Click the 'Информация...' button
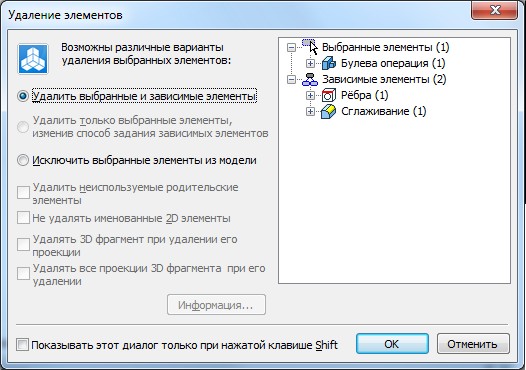The width and height of the screenshot is (526, 370). point(216,305)
